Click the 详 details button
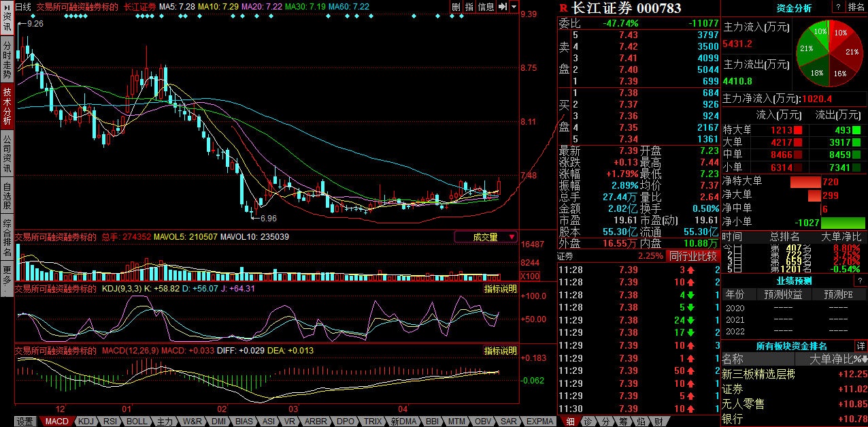The width and height of the screenshot is (868, 427). click(x=861, y=346)
